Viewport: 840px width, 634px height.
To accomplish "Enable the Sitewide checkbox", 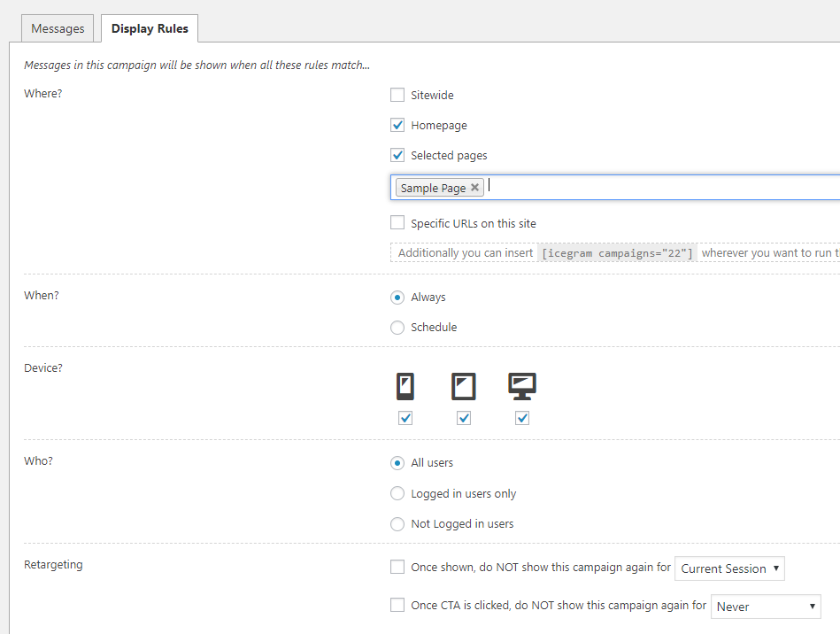I will [x=397, y=95].
